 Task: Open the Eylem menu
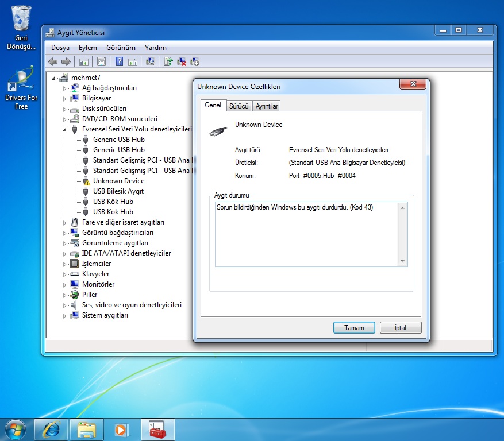pyautogui.click(x=88, y=48)
